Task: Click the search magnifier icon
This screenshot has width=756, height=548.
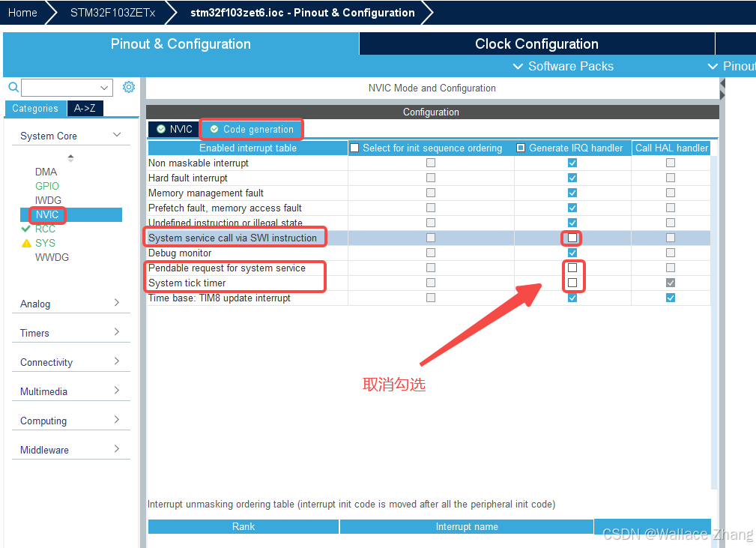Action: [x=13, y=87]
